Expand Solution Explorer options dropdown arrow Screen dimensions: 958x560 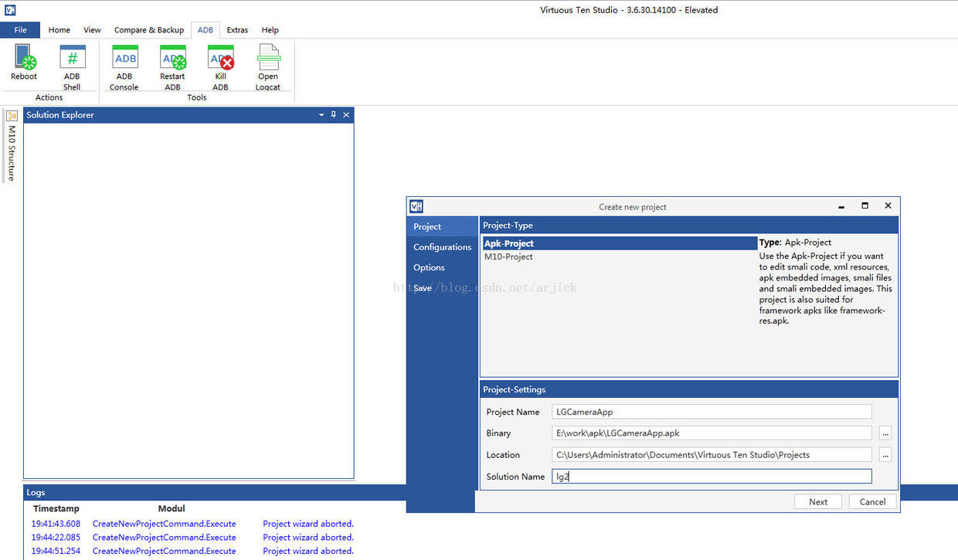(321, 115)
